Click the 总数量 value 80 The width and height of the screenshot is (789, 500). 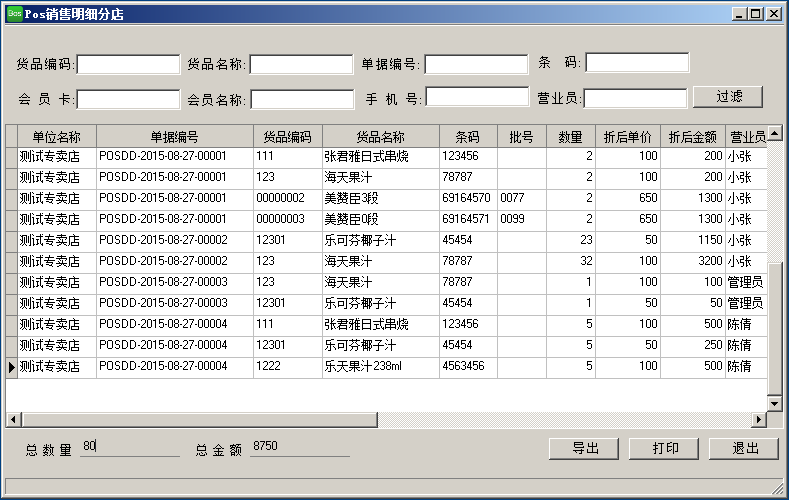130,446
